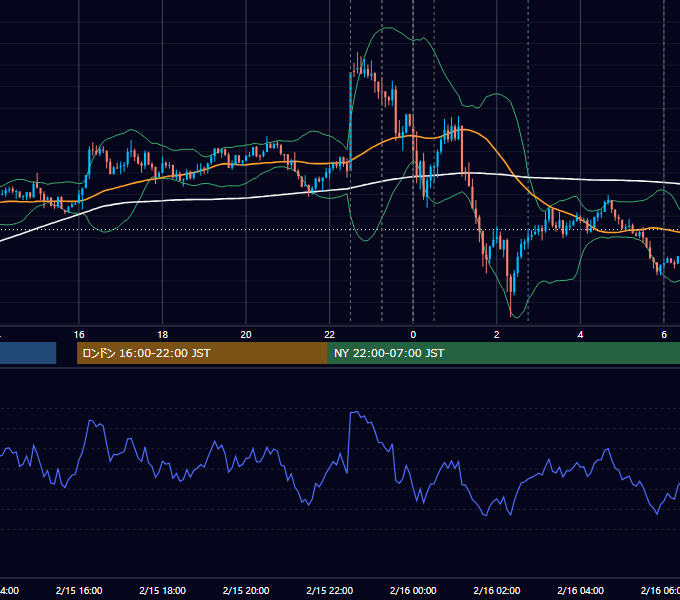
Task: Click the 18 hour label on price chart axis
Action: [x=163, y=335]
